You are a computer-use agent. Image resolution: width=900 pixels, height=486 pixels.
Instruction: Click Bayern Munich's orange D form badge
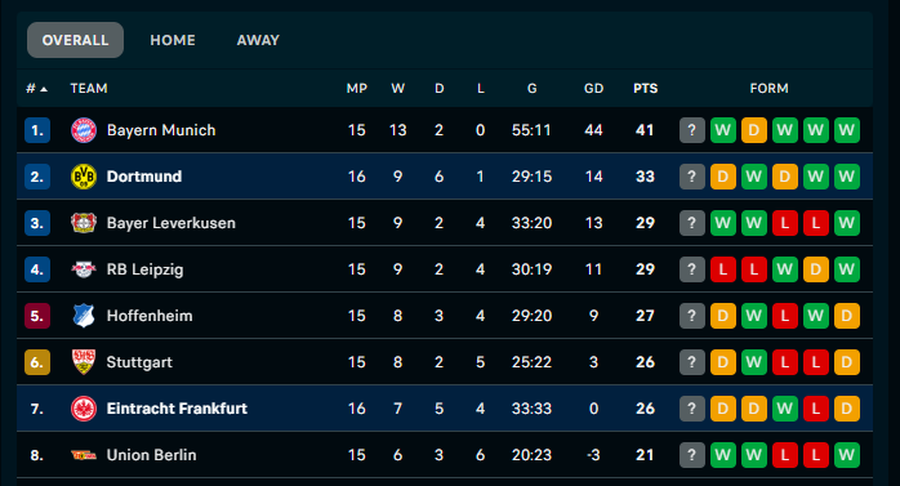tap(753, 130)
